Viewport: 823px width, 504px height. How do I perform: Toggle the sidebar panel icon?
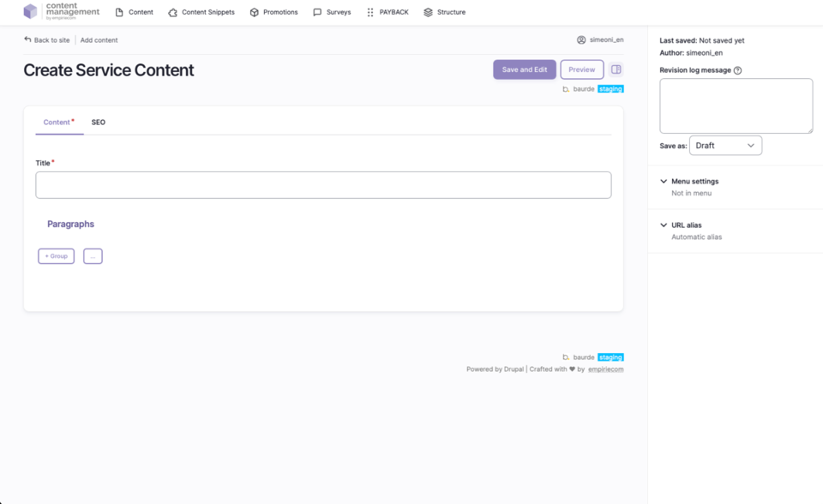coord(616,69)
